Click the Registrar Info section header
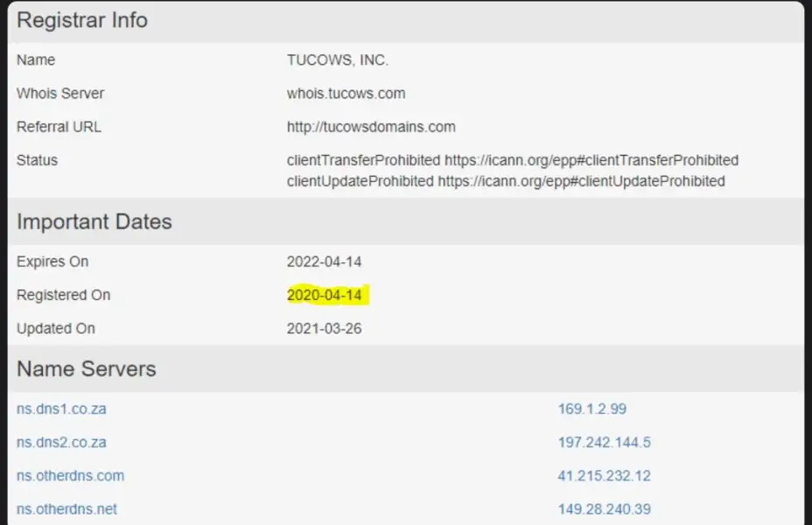 (82, 21)
